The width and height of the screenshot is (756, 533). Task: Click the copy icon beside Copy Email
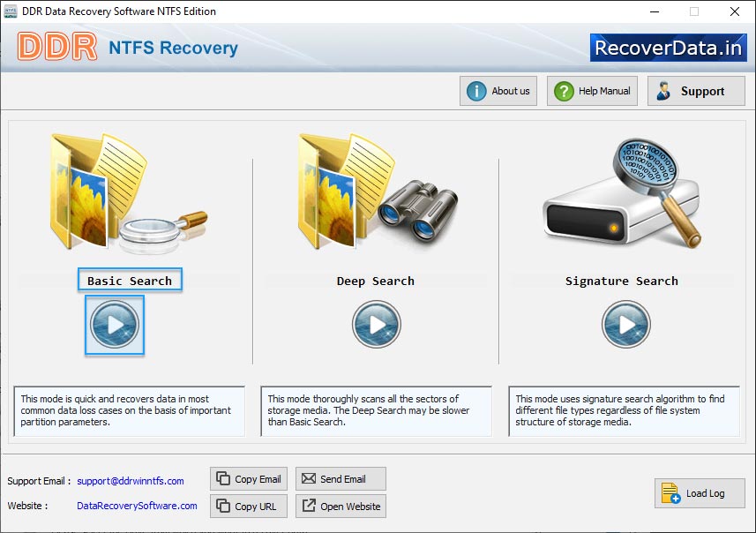pyautogui.click(x=223, y=478)
